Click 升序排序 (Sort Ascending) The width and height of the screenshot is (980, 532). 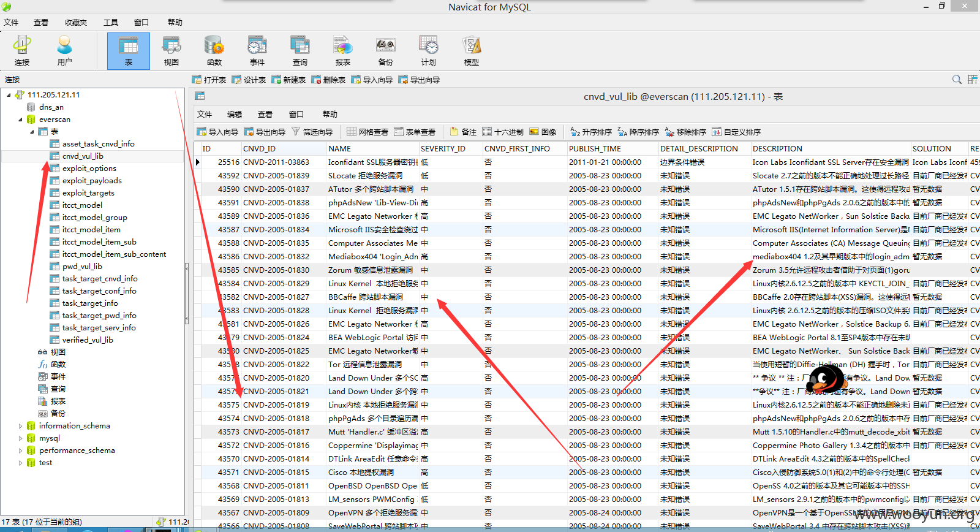[591, 132]
